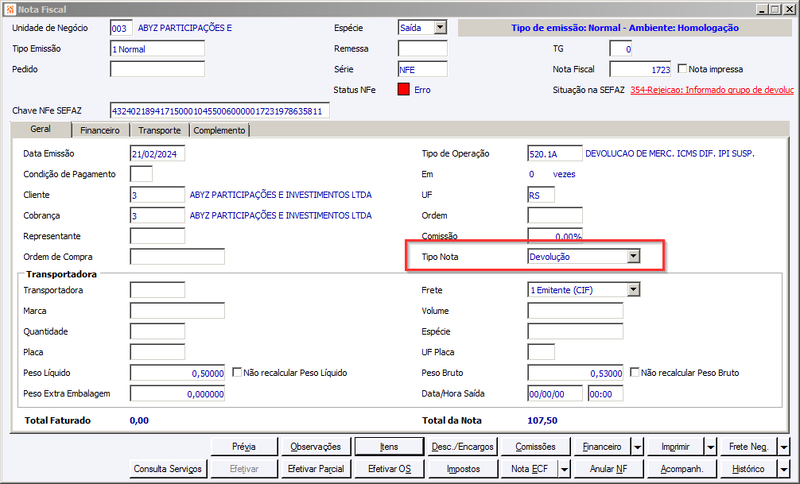Click the TG field

click(x=620, y=49)
